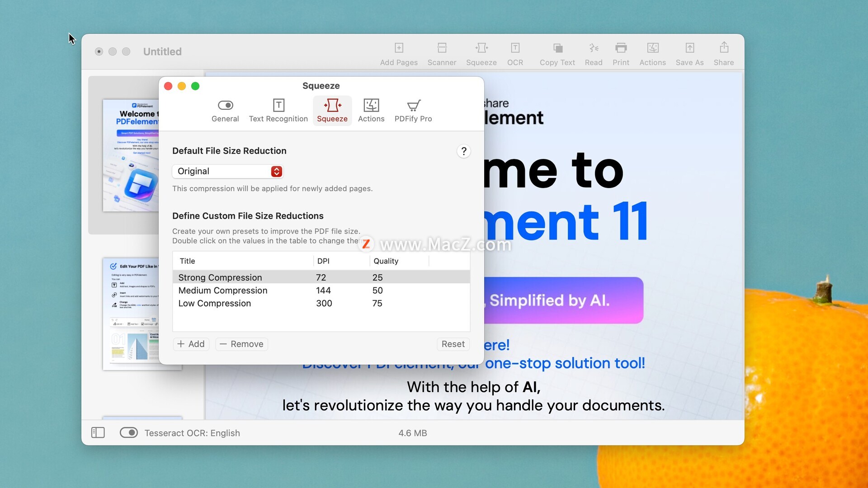The image size is (868, 488).
Task: Close the Squeeze preferences window
Action: [x=168, y=86]
